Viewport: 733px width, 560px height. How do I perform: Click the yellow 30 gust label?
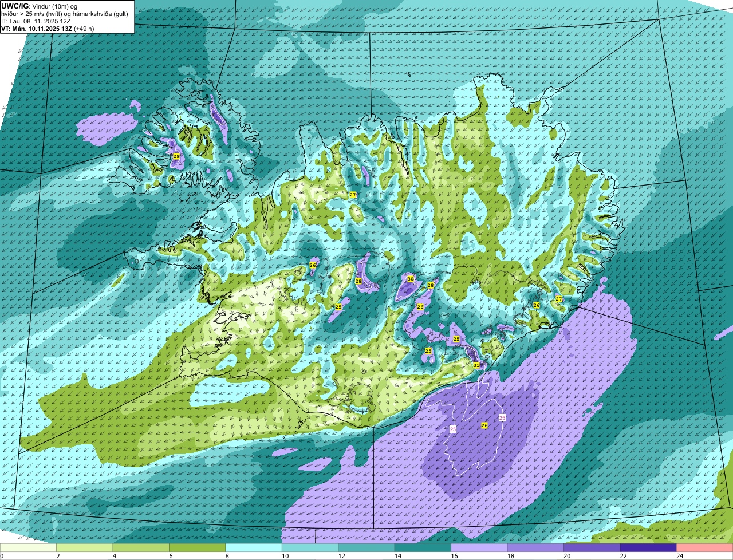(x=410, y=279)
